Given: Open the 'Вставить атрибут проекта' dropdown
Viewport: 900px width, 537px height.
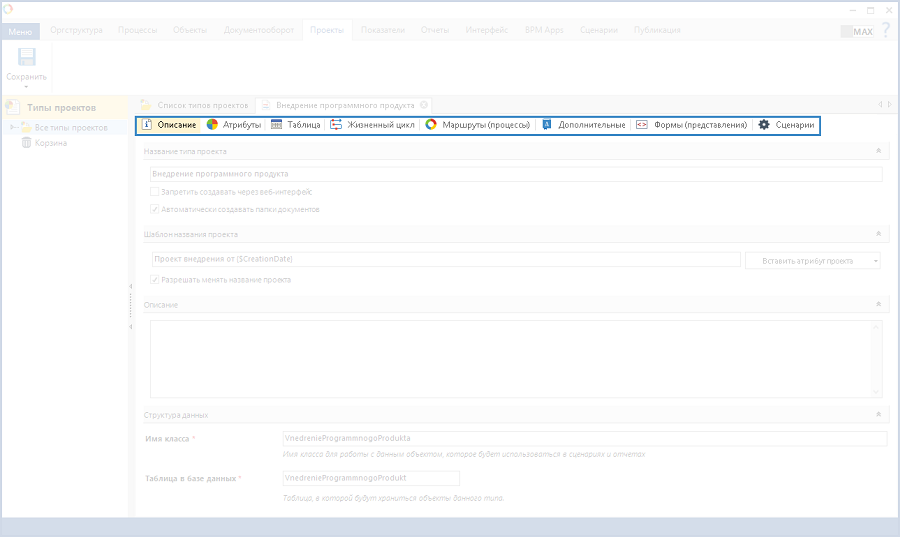Looking at the screenshot, I should coord(813,260).
